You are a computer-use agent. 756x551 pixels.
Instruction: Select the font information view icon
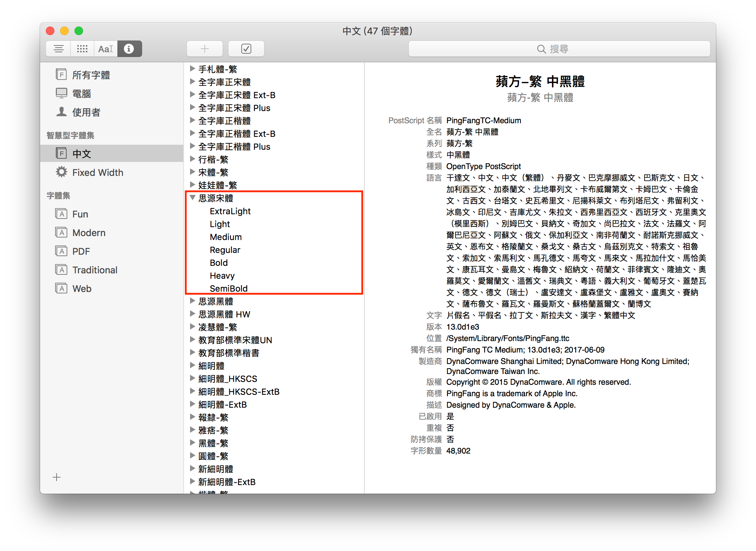click(129, 49)
